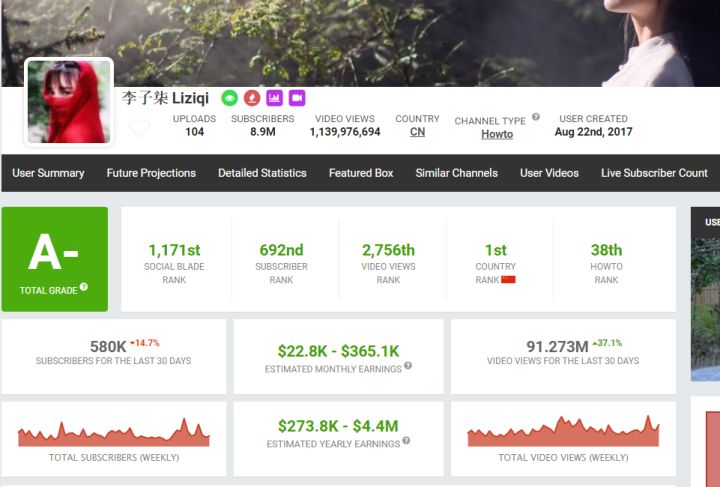
Task: Click help icon for Estimated Monthly Earnings
Action: click(x=408, y=367)
